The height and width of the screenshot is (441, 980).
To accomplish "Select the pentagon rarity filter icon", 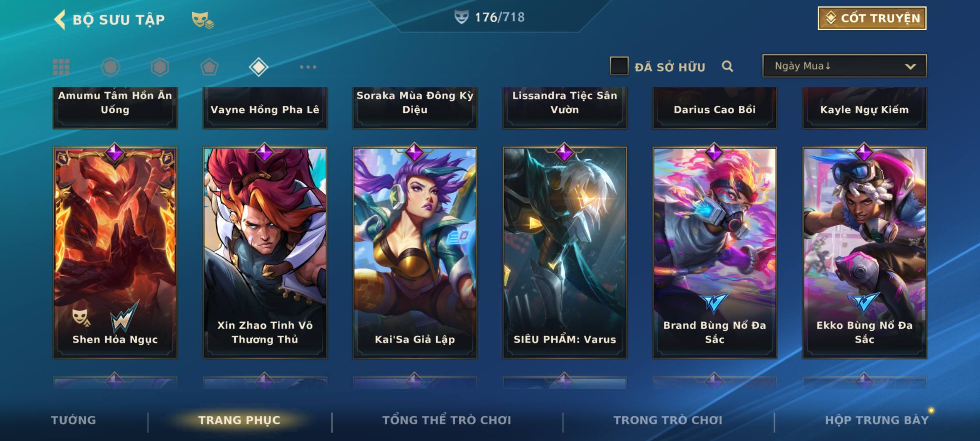I will tap(209, 67).
